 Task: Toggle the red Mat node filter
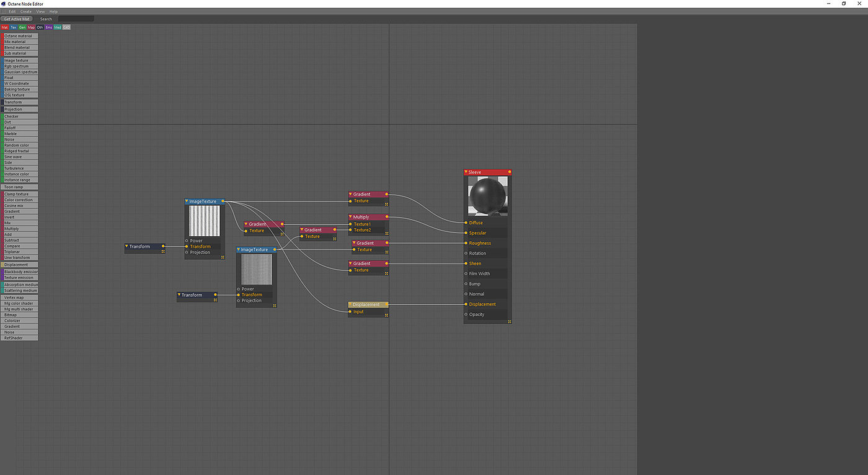(x=5, y=27)
